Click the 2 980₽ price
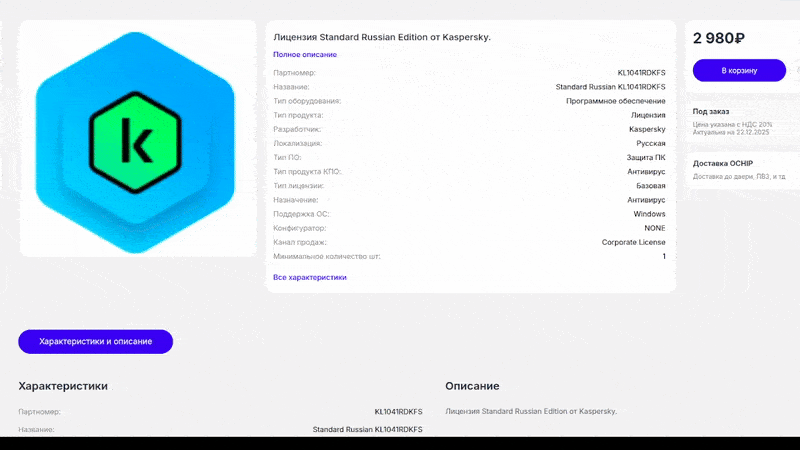 [719, 38]
